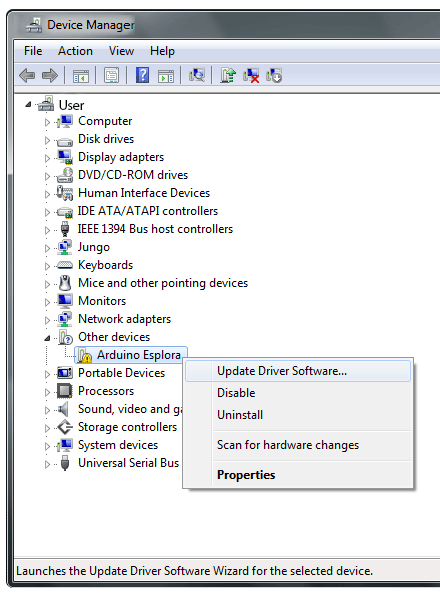This screenshot has width=440, height=597.
Task: Click the disable device down-arrow icon
Action: 274,75
